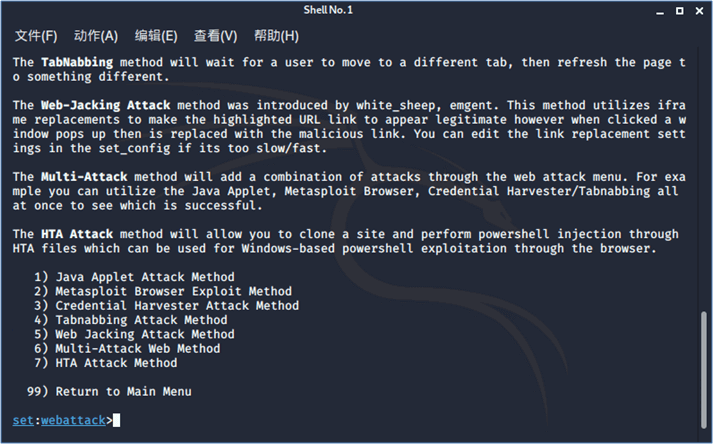Click option 6, Multi-Attack Web Method
Viewport: 713px width, 444px height.
pyautogui.click(x=126, y=349)
